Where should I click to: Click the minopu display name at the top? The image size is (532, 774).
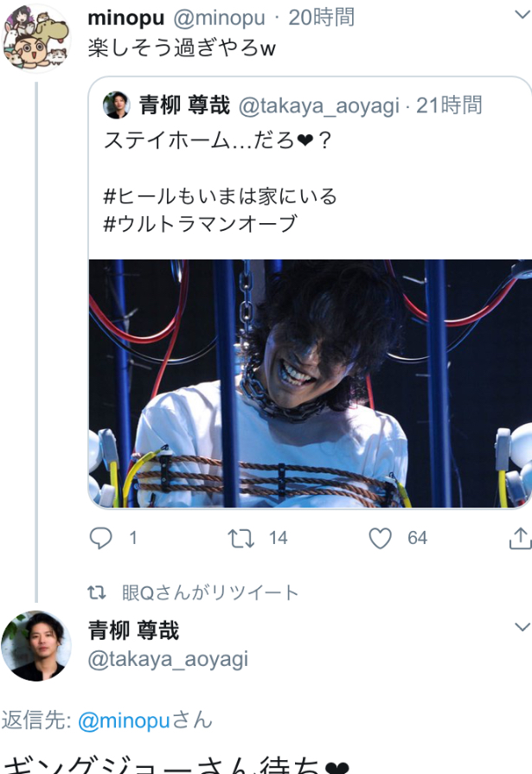pos(126,18)
